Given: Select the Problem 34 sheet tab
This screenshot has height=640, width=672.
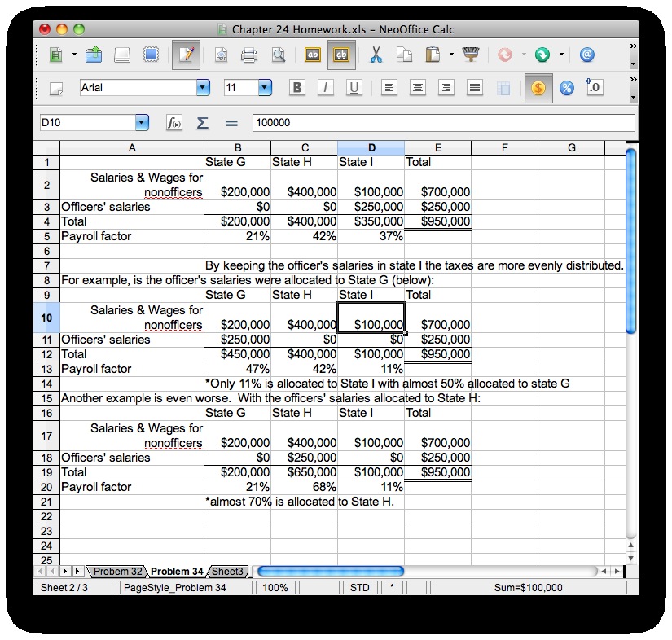Looking at the screenshot, I should click(177, 572).
